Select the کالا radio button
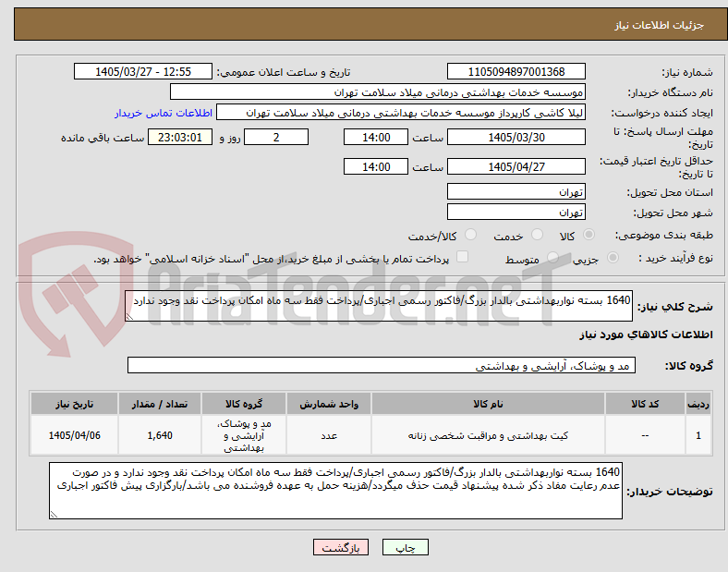Image resolution: width=728 pixels, height=572 pixels. tap(588, 235)
